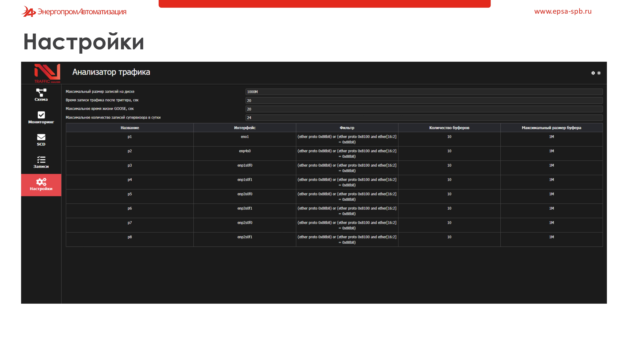Image resolution: width=644 pixels, height=362 pixels.
Task: Select the Настройки sidebar item
Action: [41, 185]
